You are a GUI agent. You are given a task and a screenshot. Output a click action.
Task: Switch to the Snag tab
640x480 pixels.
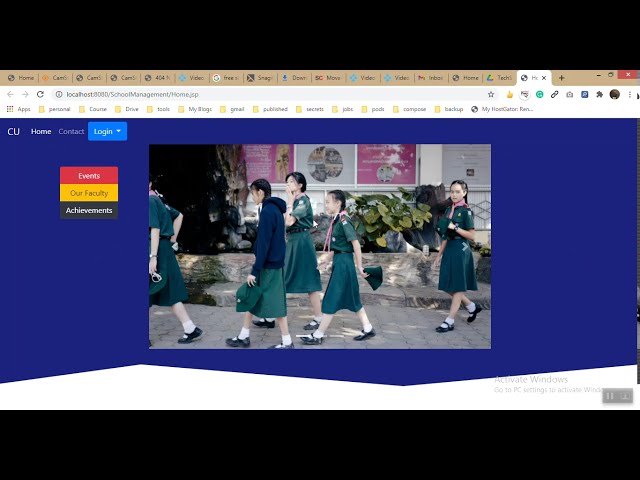point(260,78)
